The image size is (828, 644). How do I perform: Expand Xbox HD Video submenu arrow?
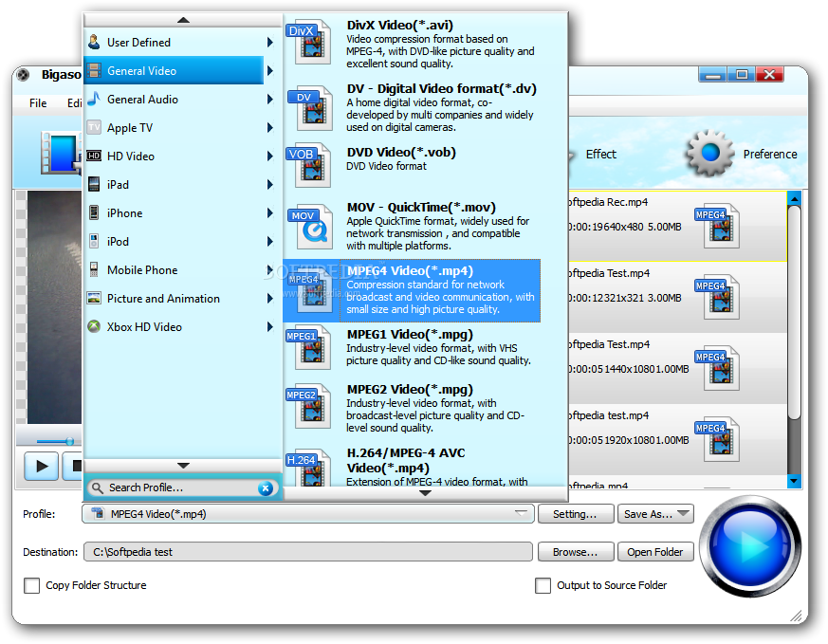[270, 327]
